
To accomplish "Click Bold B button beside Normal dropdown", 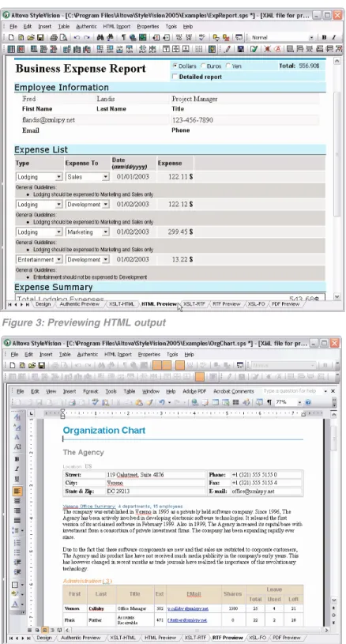I will 324,37.
